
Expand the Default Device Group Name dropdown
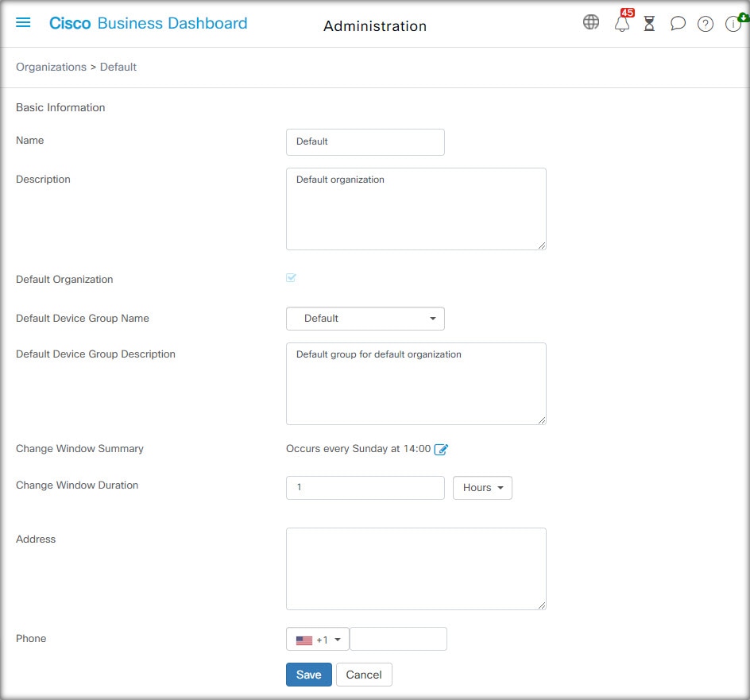[365, 319]
